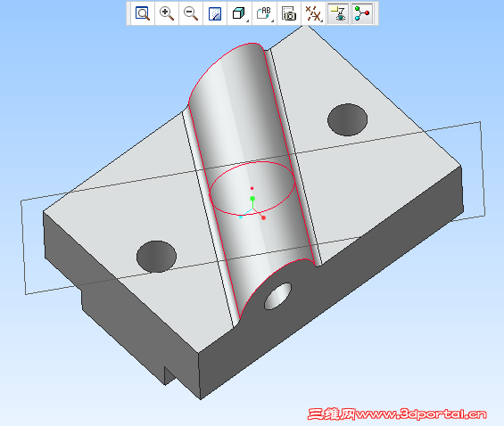Expand the hide items dropdown arrow
This screenshot has width=504, height=426.
322,21
